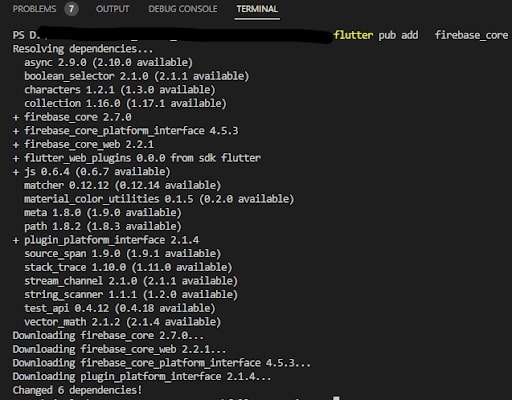The width and height of the screenshot is (512, 400).
Task: Click '+ firebase_core_platform_interface 4.5.3' line
Action: pos(125,131)
